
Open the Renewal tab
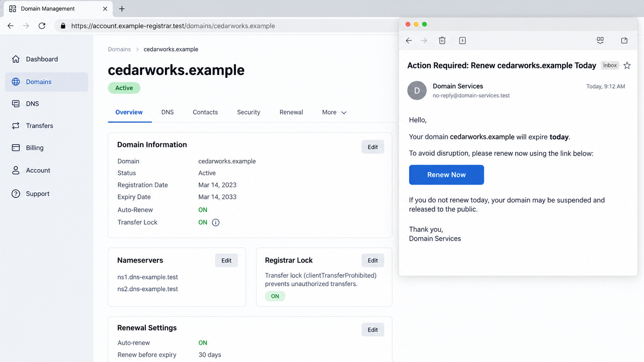[291, 112]
